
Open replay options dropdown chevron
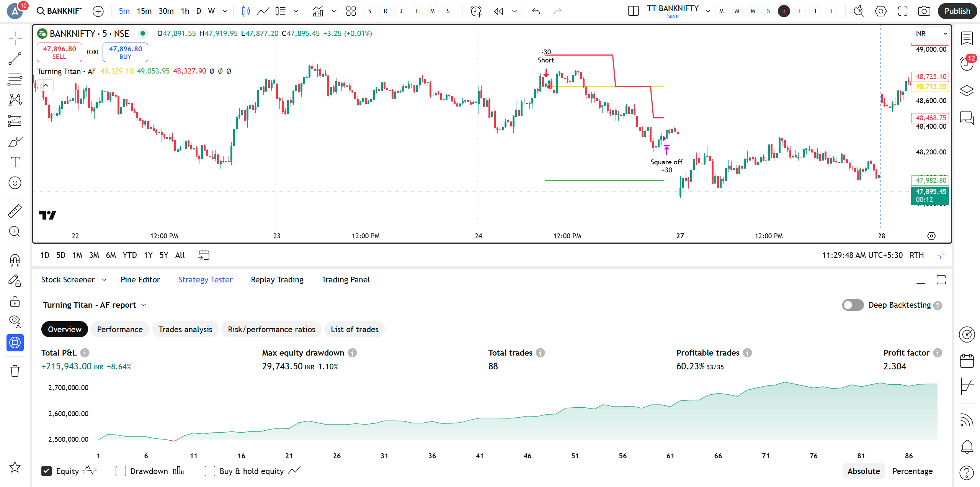click(514, 11)
